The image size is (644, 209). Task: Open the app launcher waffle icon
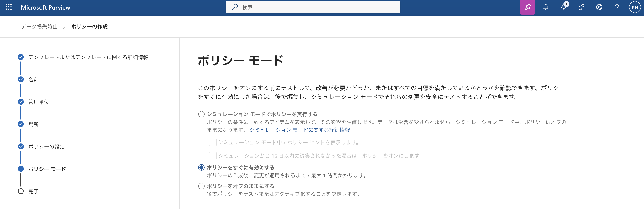[9, 7]
